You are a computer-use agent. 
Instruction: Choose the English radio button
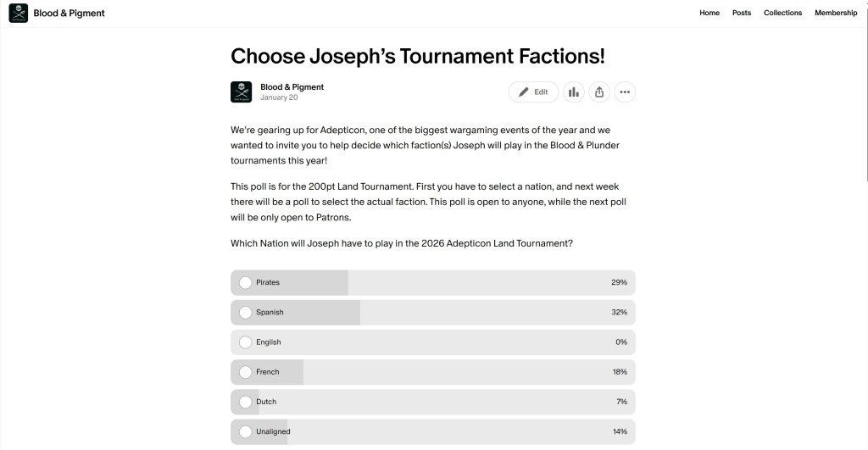[246, 342]
